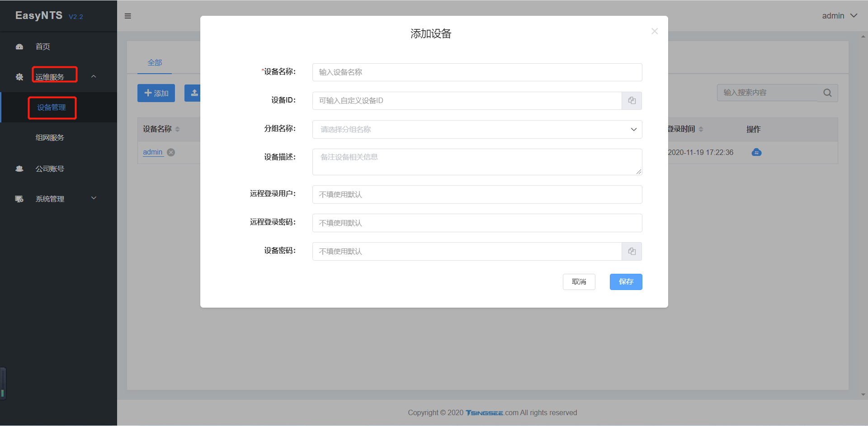This screenshot has height=426, width=868.
Task: Open the admin account dropdown
Action: (x=840, y=16)
